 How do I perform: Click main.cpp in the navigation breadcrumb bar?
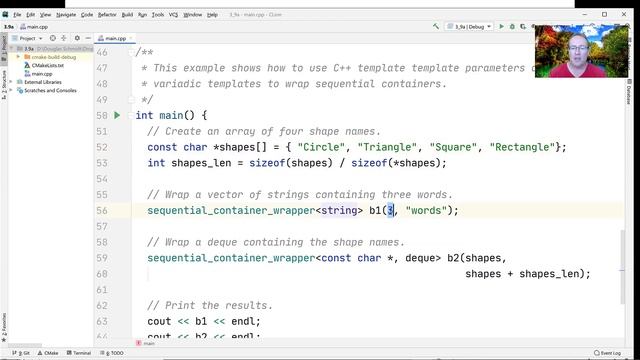click(34, 27)
